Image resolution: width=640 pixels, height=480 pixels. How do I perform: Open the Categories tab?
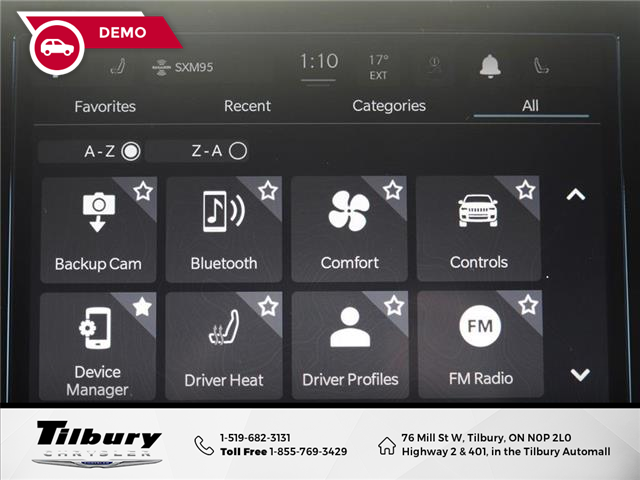tap(388, 106)
